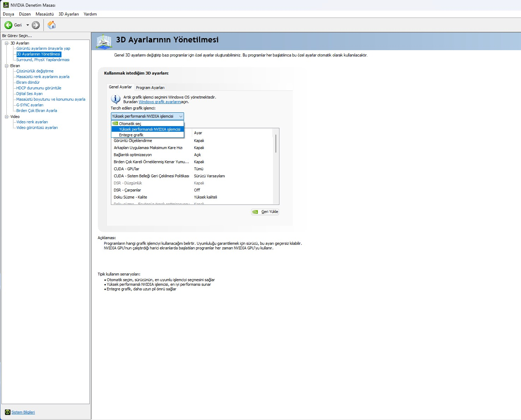Image resolution: width=521 pixels, height=420 pixels.
Task: Click the Tümü value for CUDA GPUs
Action: [199, 169]
